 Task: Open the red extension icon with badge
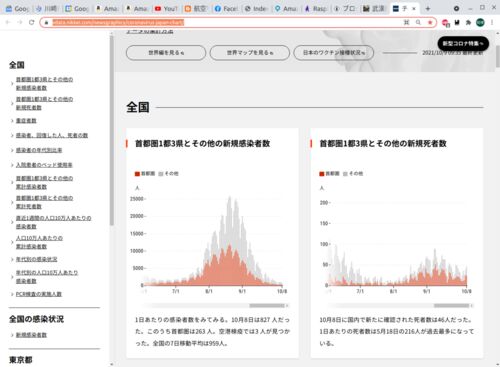pyautogui.click(x=445, y=23)
